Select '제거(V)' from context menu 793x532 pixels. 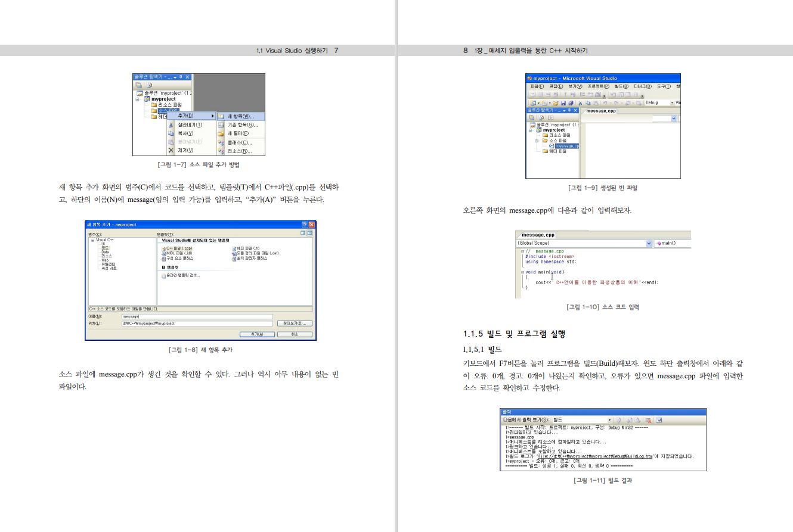[191, 151]
